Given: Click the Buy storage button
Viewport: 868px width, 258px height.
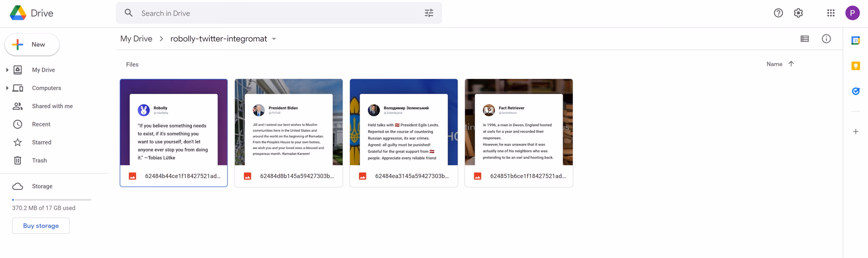Looking at the screenshot, I should coord(41,226).
